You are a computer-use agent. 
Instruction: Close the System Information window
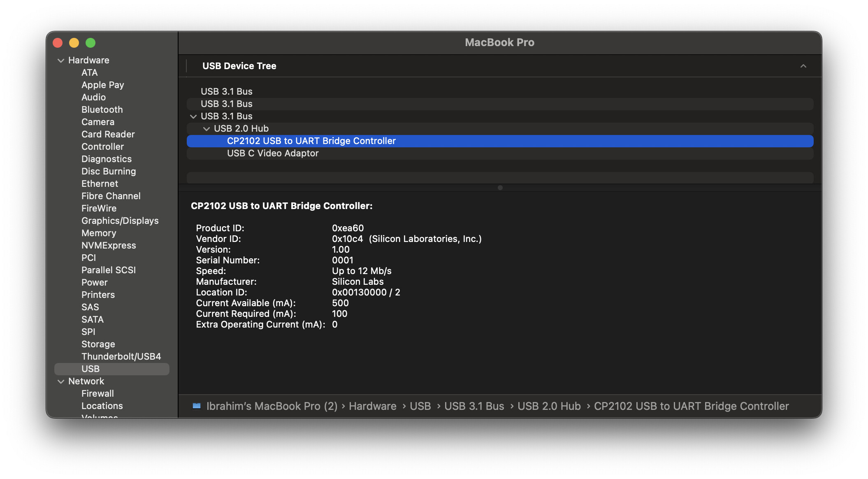tap(58, 43)
